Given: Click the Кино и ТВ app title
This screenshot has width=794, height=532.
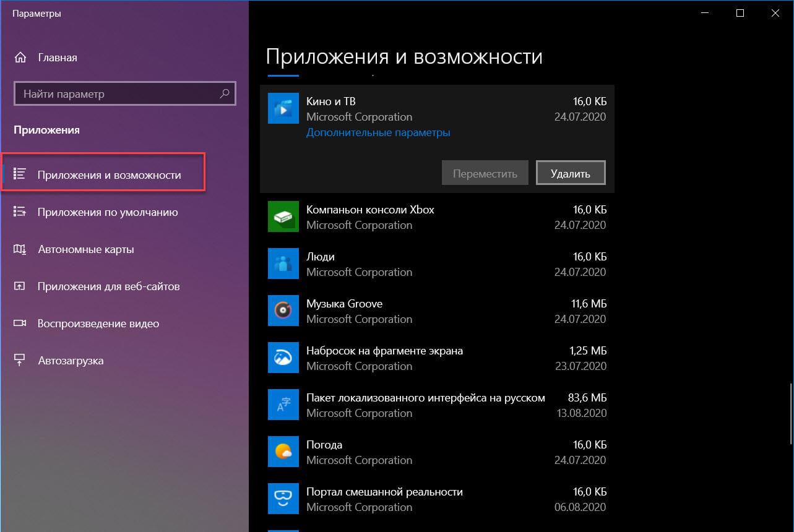Looking at the screenshot, I should (331, 101).
